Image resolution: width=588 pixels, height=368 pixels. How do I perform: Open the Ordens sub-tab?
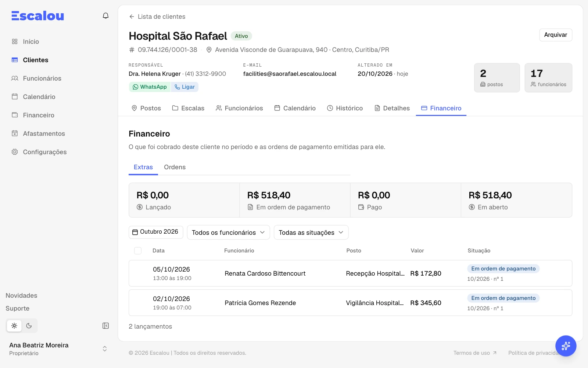[175, 167]
